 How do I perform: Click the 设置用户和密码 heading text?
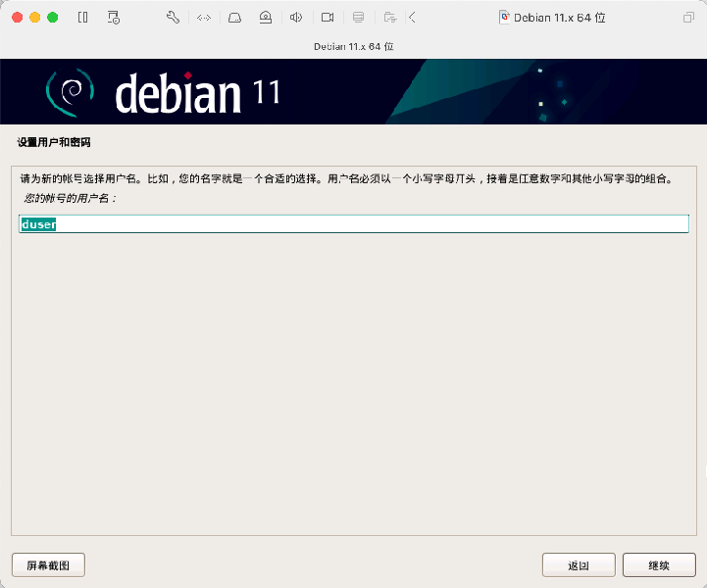pyautogui.click(x=54, y=142)
